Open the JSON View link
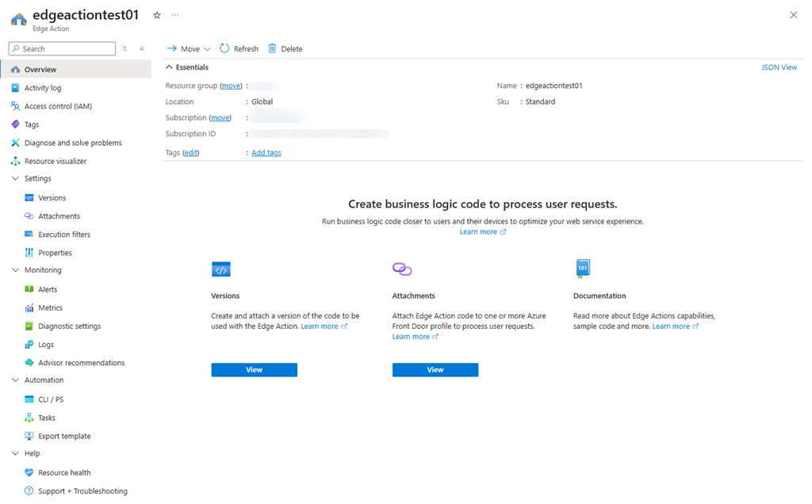 point(779,67)
